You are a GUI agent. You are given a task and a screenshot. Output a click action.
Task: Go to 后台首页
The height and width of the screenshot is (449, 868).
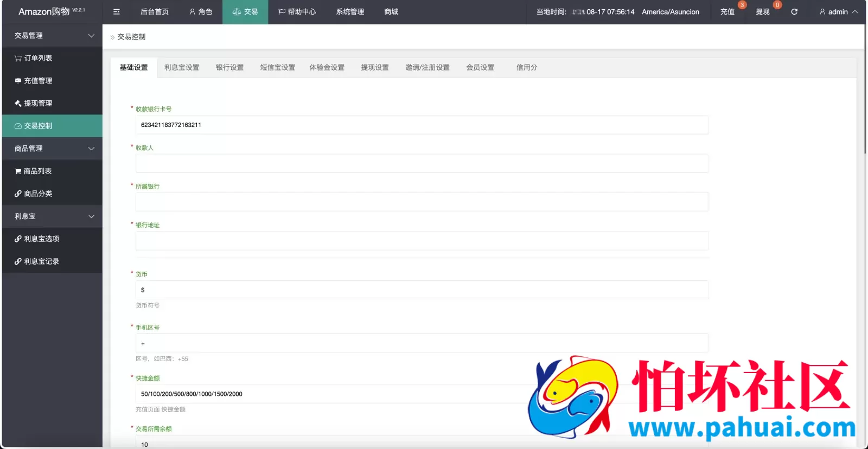point(155,12)
